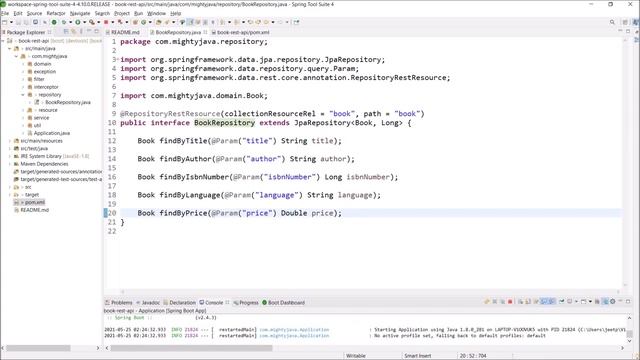This screenshot has height=360, width=640.
Task: Expand the JRE System Library node
Action: pos(10,156)
